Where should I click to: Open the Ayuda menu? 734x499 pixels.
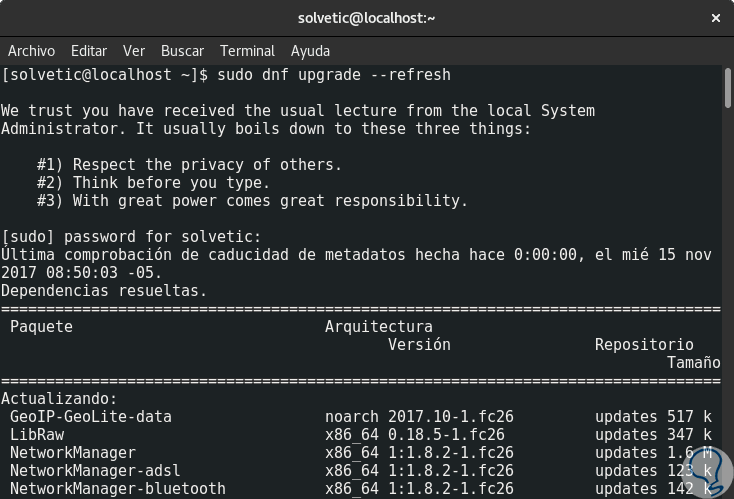coord(310,51)
